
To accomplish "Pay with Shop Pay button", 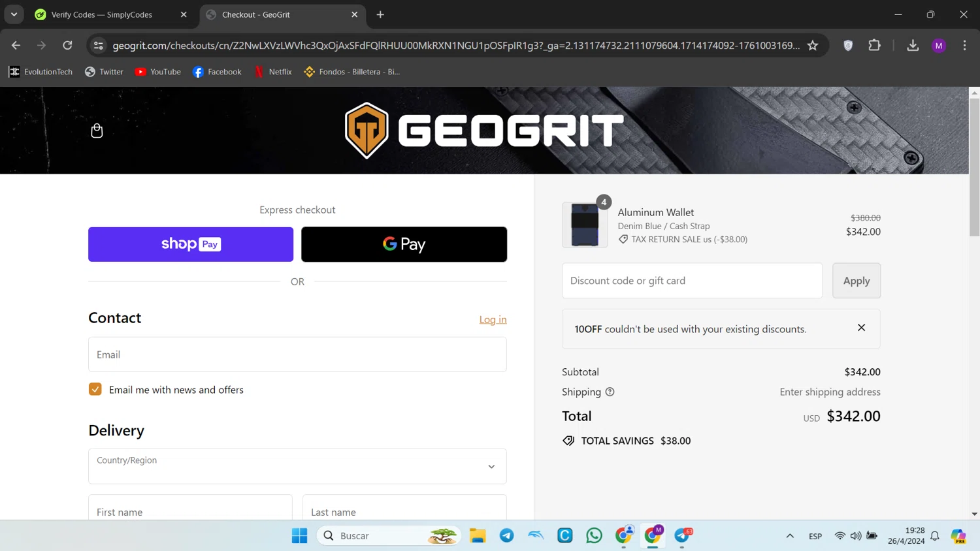I will [x=191, y=244].
